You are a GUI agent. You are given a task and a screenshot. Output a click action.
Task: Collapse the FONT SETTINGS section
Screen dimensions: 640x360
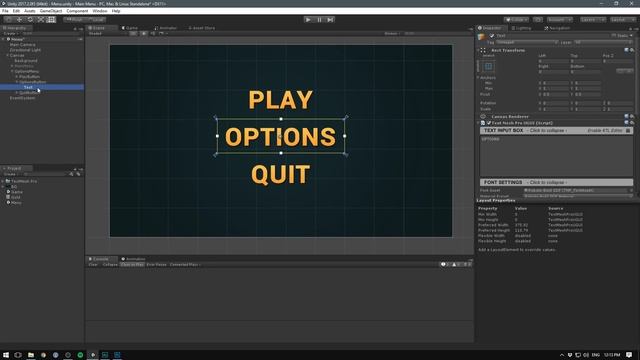click(556, 182)
